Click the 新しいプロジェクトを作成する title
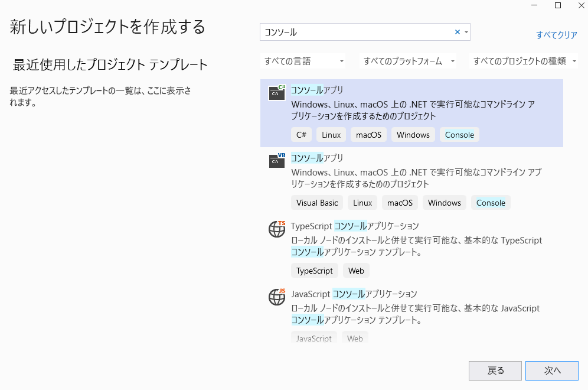This screenshot has width=588, height=390. 107,27
